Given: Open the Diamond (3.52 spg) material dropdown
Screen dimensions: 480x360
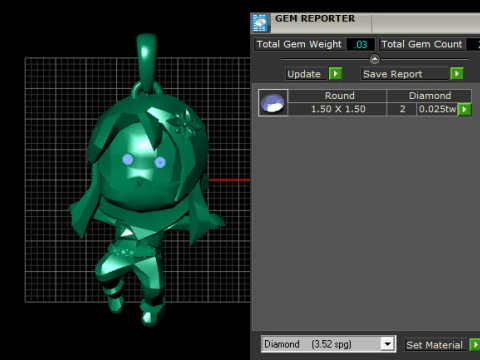Looking at the screenshot, I should click(x=387, y=344).
